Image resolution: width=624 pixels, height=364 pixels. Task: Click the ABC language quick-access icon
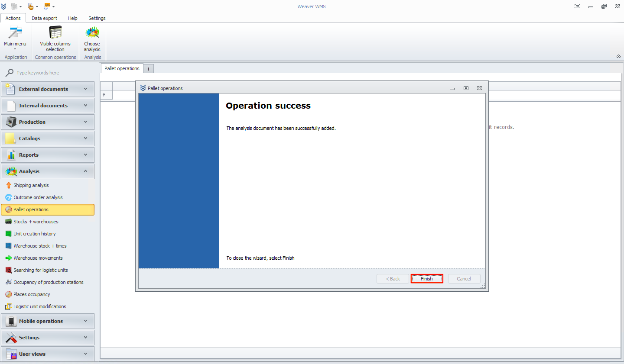point(47,6)
